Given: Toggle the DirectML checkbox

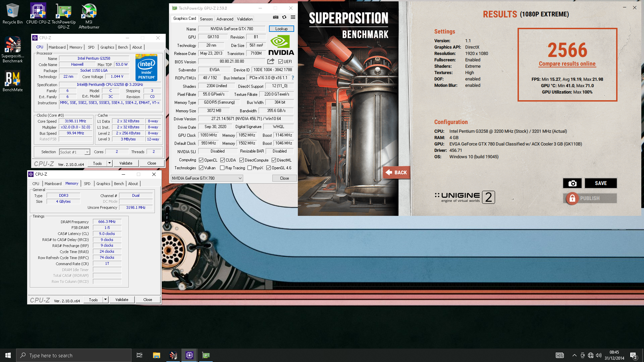Looking at the screenshot, I should tap(274, 160).
